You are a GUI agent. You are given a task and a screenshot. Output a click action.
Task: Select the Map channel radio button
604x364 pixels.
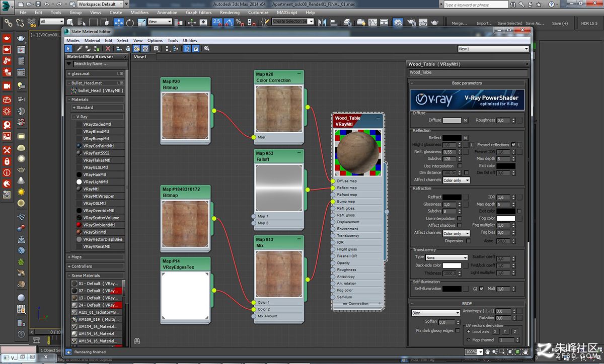[469, 340]
